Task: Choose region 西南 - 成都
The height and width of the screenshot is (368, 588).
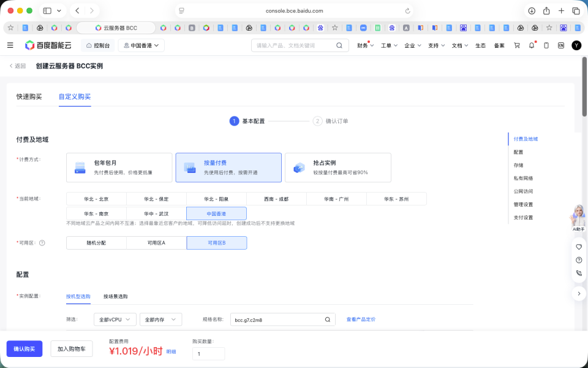Action: click(x=276, y=199)
